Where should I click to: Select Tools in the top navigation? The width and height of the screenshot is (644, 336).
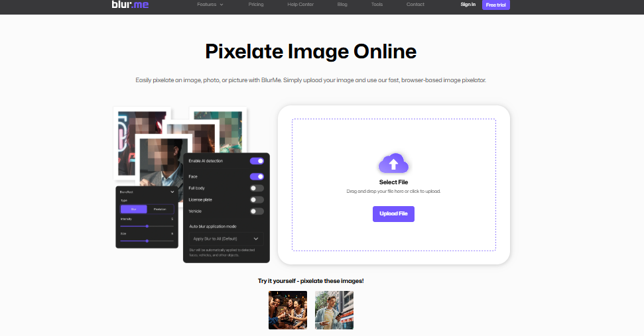377,5
